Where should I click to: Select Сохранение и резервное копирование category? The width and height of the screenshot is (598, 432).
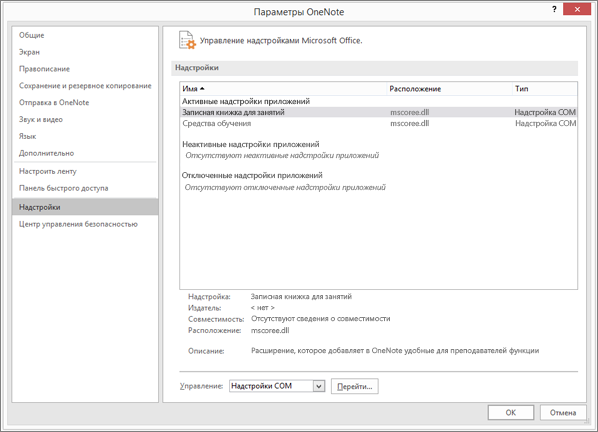85,86
